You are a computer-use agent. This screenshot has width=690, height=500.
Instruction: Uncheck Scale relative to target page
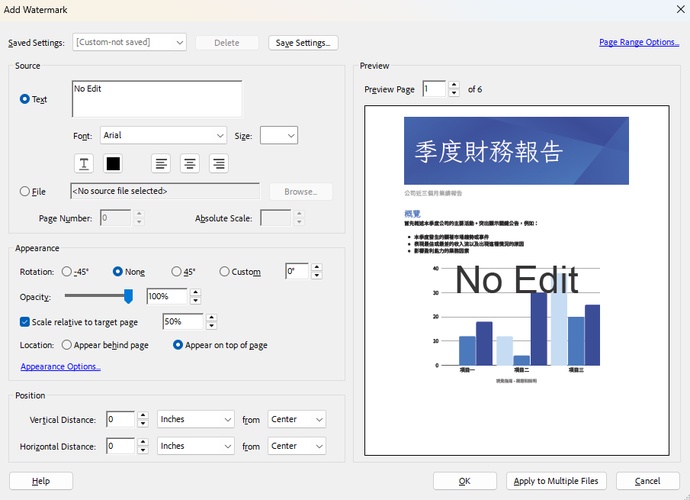(x=26, y=322)
